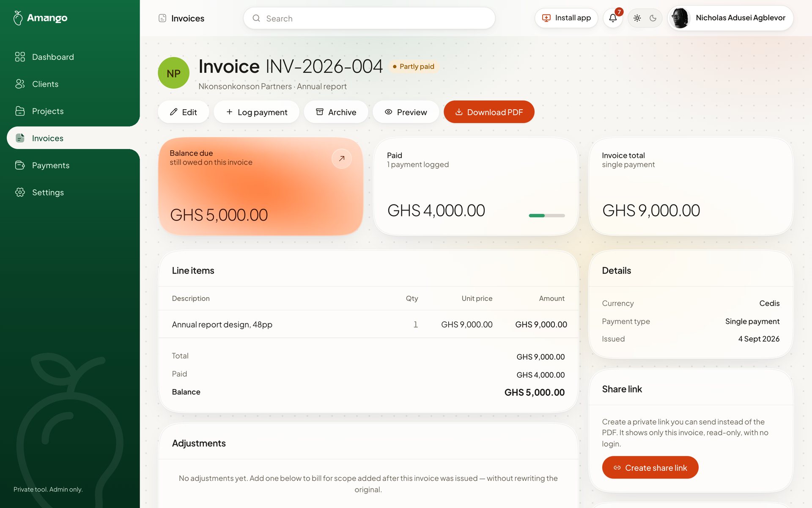Click the Line items heading
Image resolution: width=812 pixels, height=508 pixels.
(x=193, y=271)
